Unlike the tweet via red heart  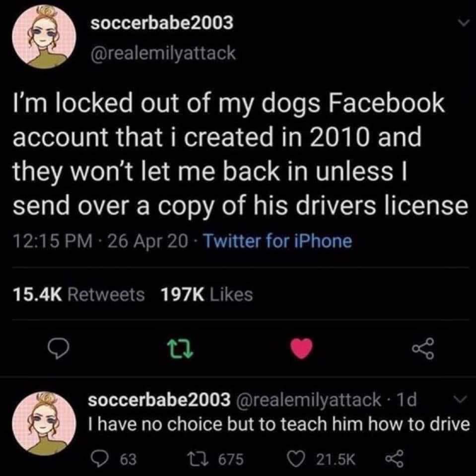301,348
